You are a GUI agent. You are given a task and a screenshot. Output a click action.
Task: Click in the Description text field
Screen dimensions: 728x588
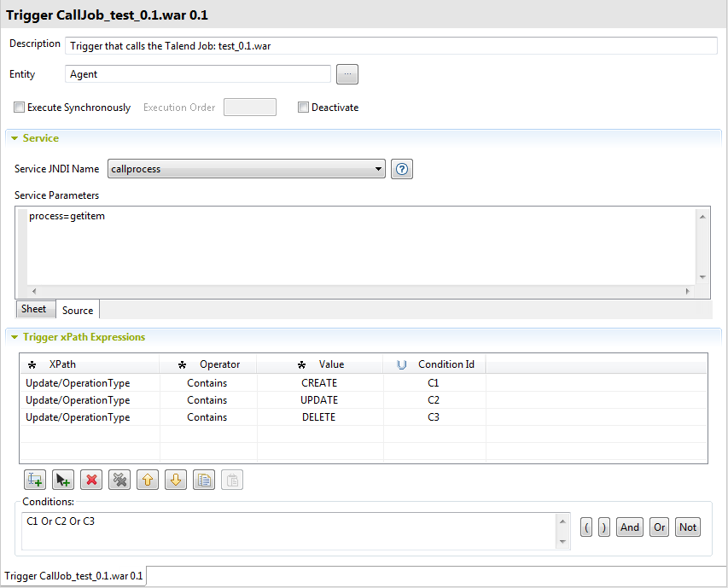click(391, 46)
